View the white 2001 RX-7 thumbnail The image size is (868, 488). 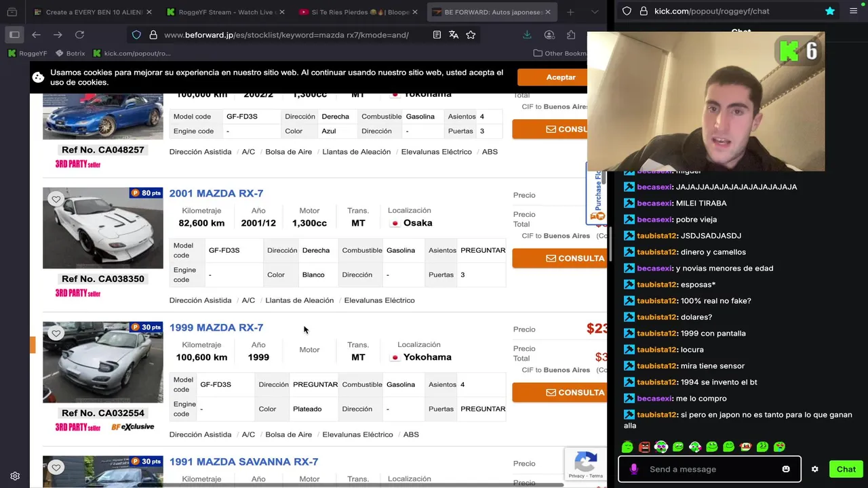(x=103, y=228)
